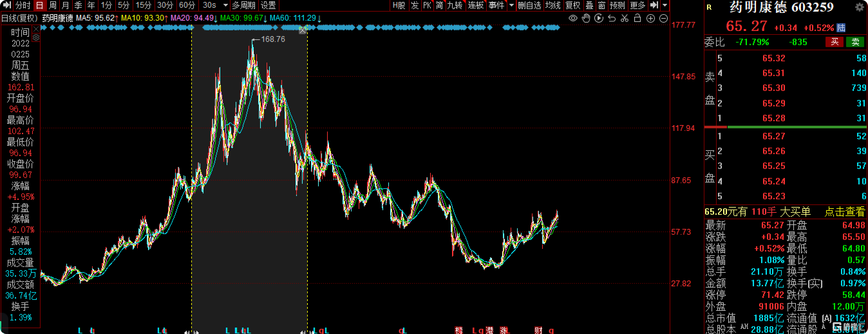
Task: Select the 月 monthly period tab
Action: [x=65, y=5]
